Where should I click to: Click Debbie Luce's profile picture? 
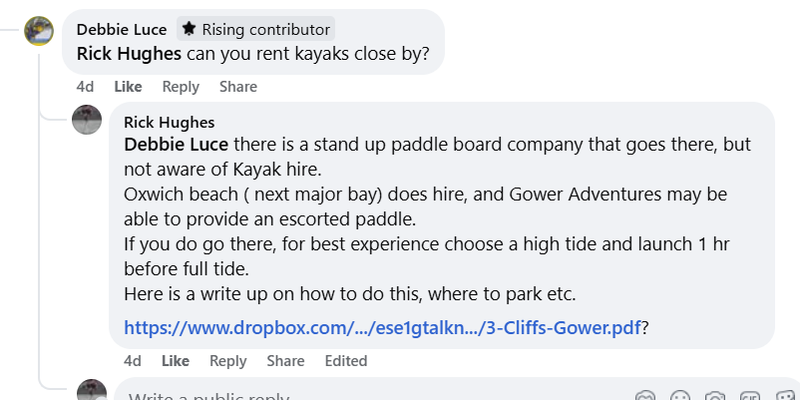pyautogui.click(x=39, y=31)
